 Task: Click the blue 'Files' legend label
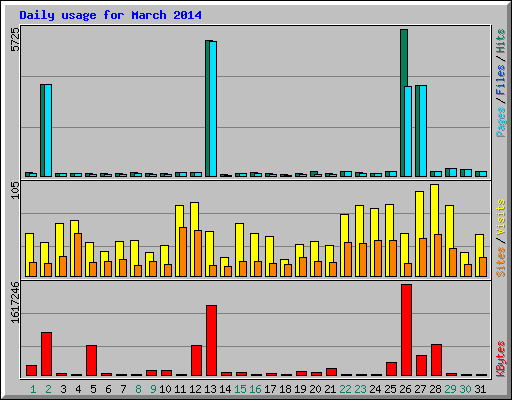pos(500,80)
